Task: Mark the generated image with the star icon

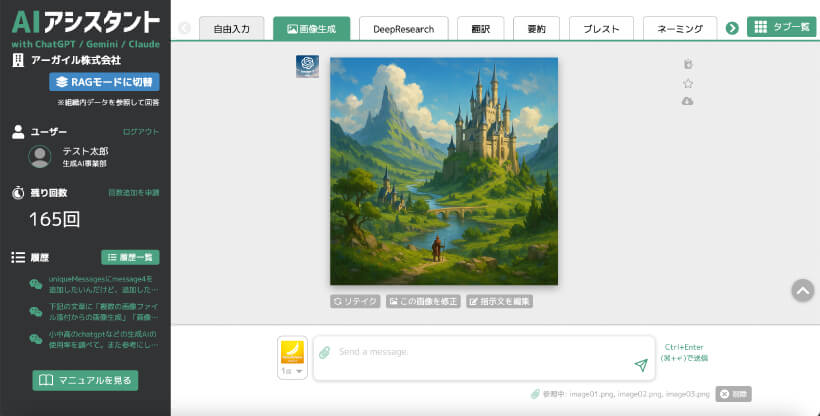Action: (688, 83)
